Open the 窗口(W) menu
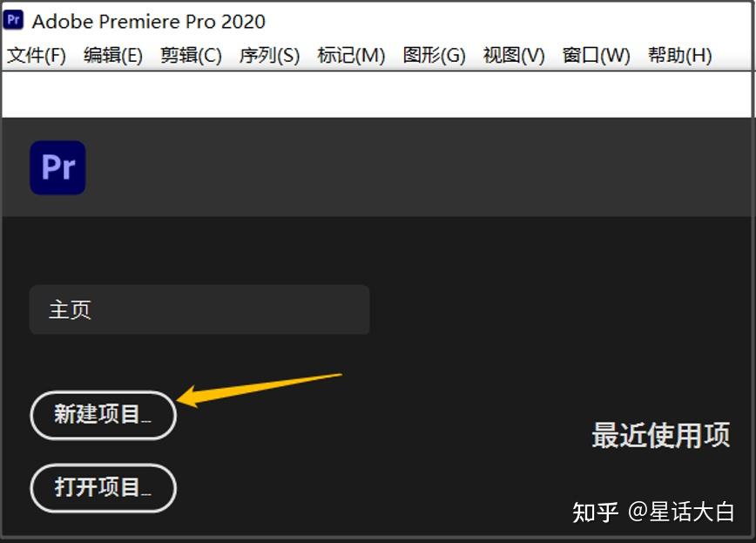 [596, 55]
